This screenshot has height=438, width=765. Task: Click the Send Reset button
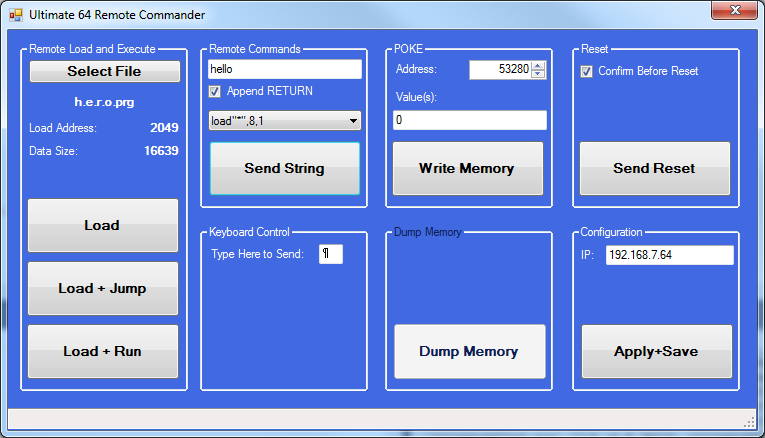pos(655,168)
